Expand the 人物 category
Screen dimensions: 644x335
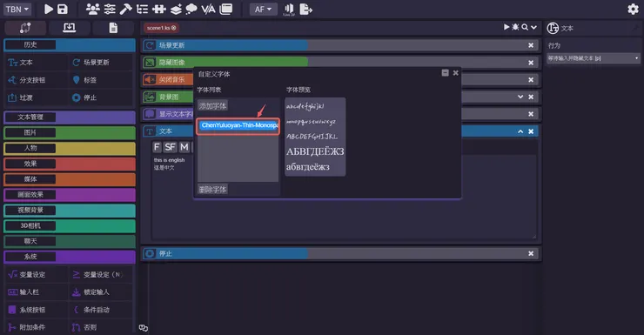click(70, 148)
